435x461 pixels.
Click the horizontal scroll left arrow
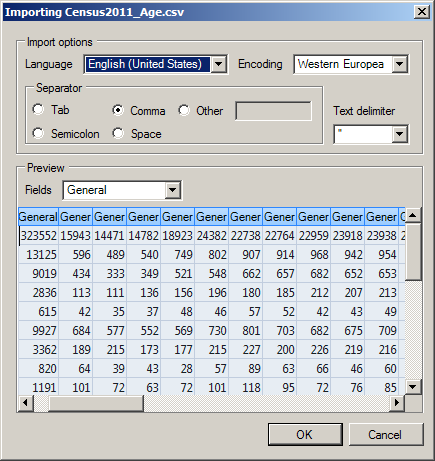tap(26, 403)
